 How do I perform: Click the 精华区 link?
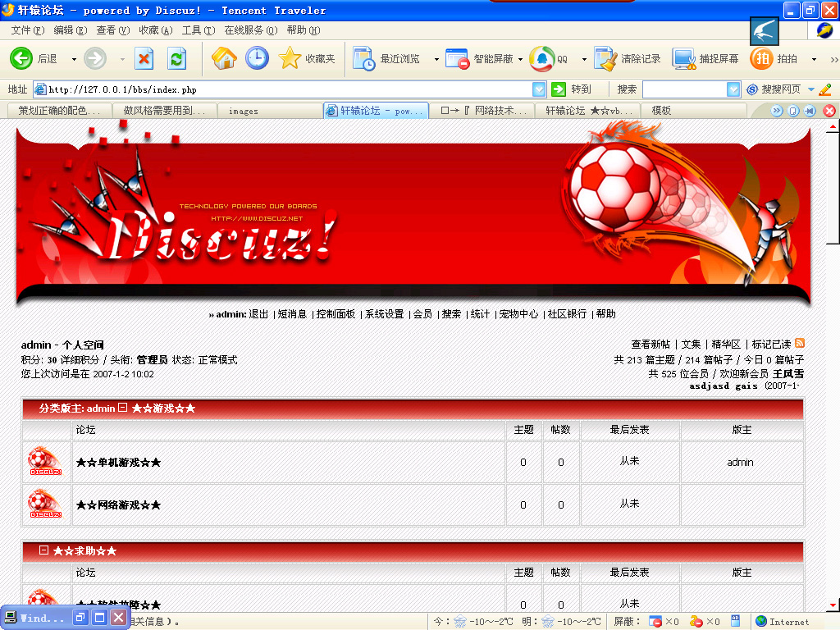tap(726, 344)
